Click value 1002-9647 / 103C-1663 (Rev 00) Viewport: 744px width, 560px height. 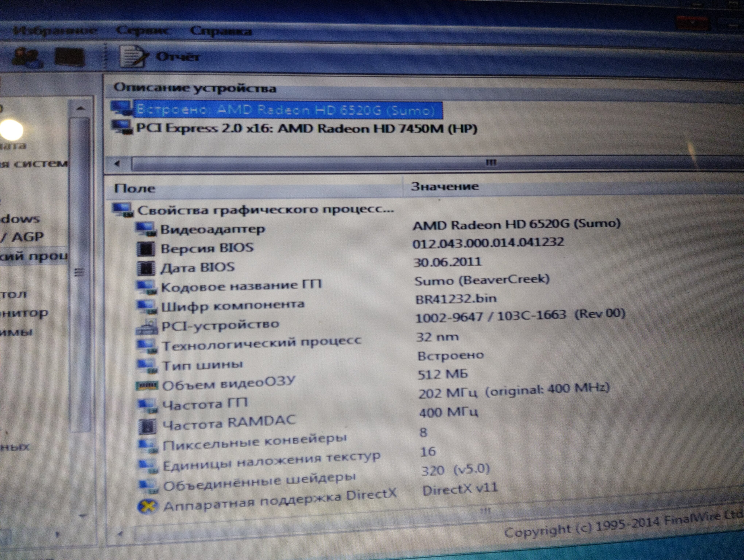520,316
